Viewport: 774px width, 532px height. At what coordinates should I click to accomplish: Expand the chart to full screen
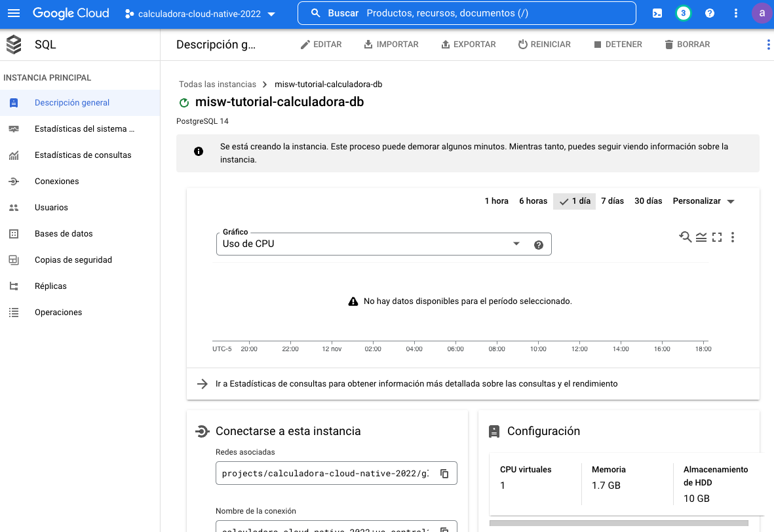(x=717, y=237)
